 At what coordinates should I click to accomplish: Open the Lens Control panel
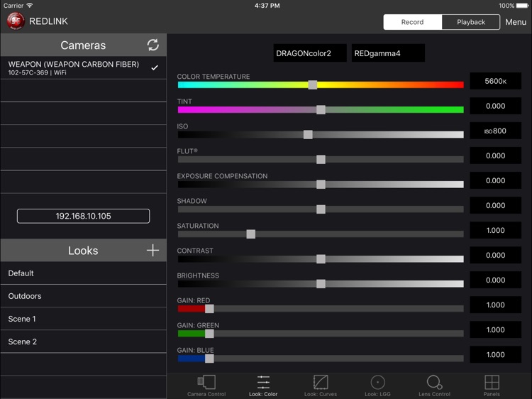[x=434, y=386]
